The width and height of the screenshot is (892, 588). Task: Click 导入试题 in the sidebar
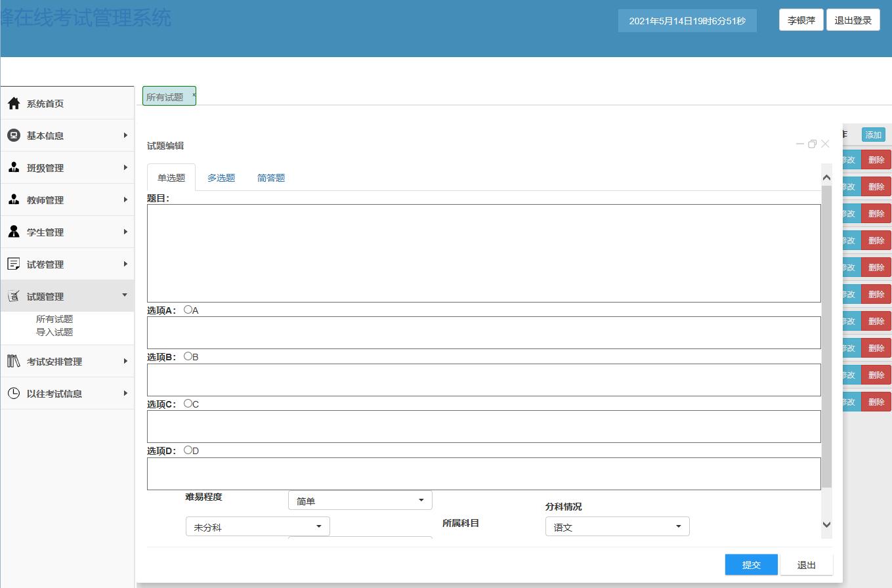[54, 332]
